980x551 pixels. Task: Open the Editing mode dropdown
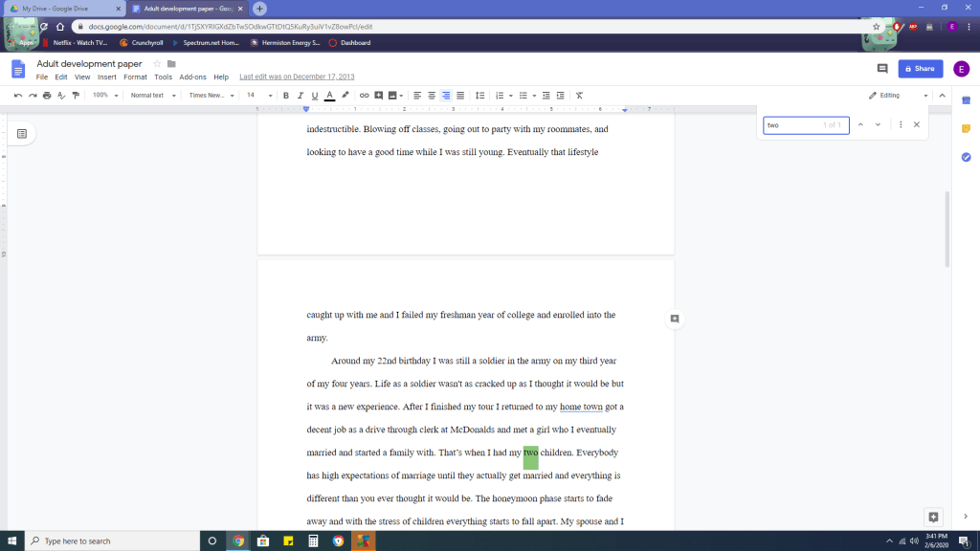tap(898, 96)
